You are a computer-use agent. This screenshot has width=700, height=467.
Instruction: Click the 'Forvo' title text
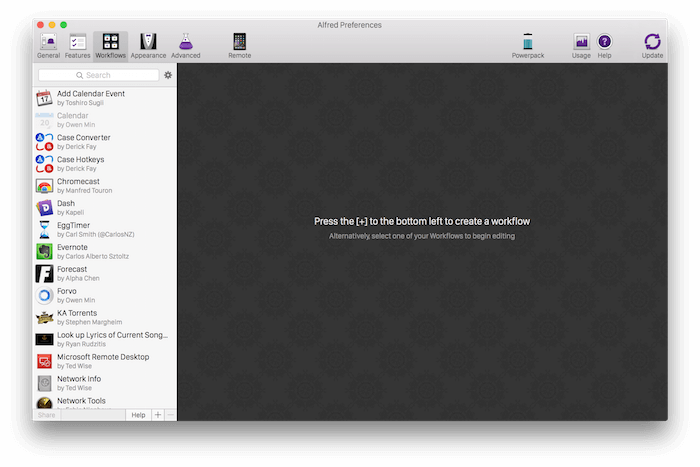tap(67, 291)
